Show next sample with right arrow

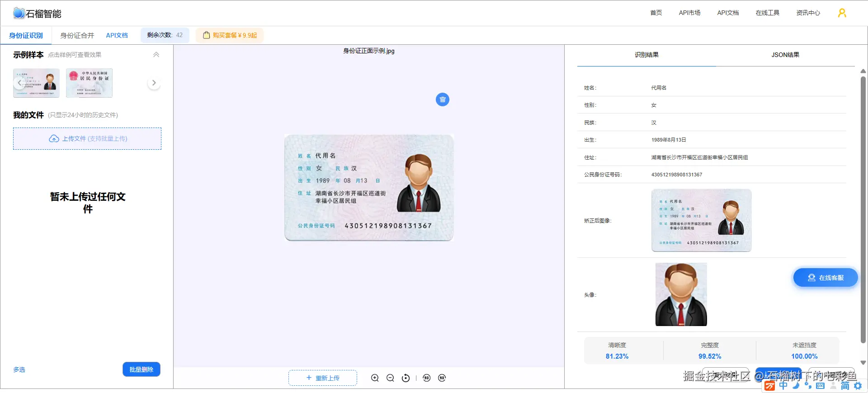point(154,83)
